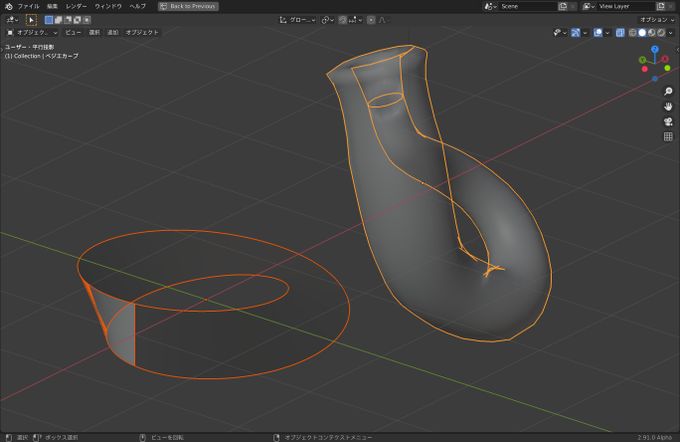
Task: Open the scene browse icon dropdown
Action: (x=490, y=7)
